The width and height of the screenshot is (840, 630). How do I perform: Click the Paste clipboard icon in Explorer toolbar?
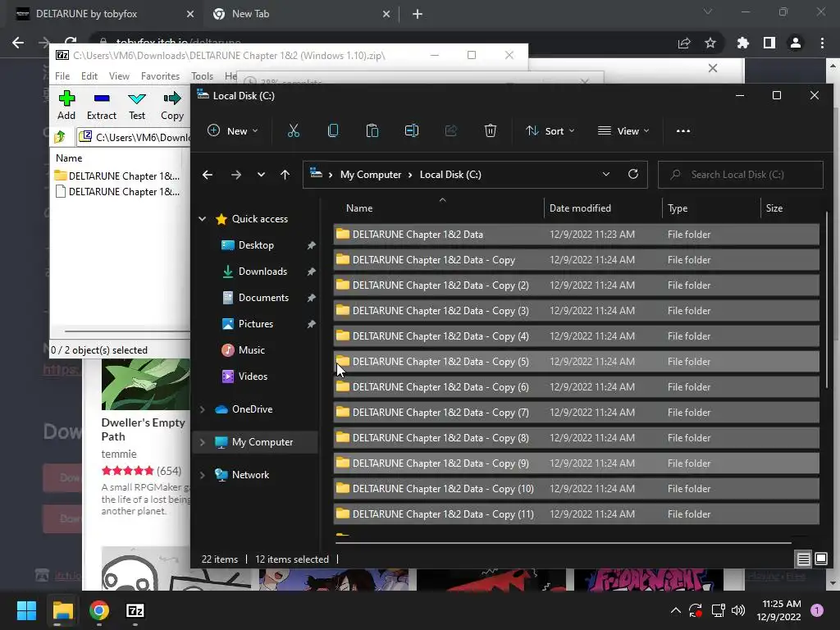(x=372, y=130)
